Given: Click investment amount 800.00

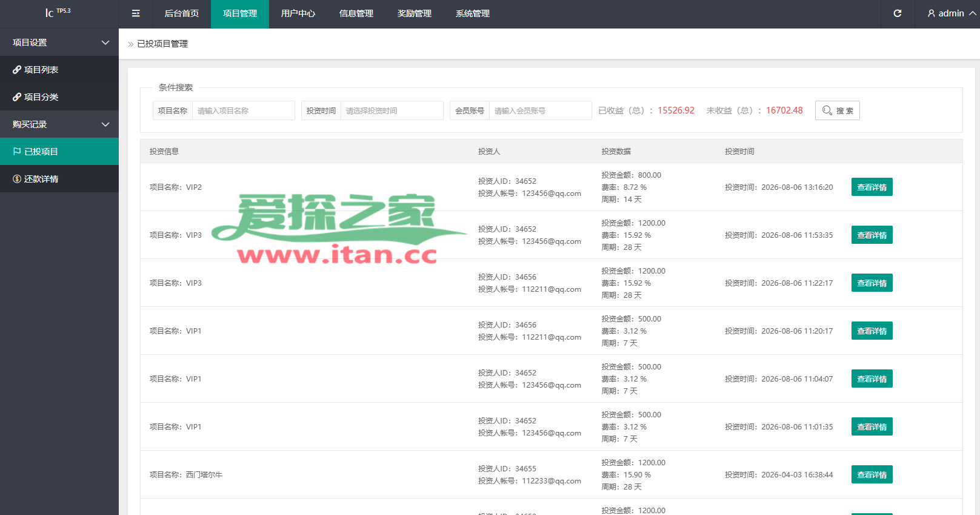Looking at the screenshot, I should pyautogui.click(x=650, y=175).
